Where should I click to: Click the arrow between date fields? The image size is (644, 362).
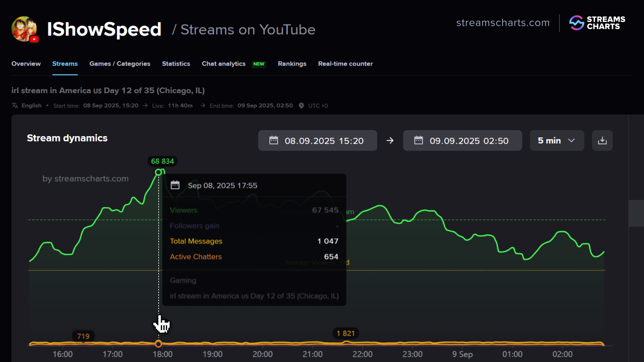point(390,140)
